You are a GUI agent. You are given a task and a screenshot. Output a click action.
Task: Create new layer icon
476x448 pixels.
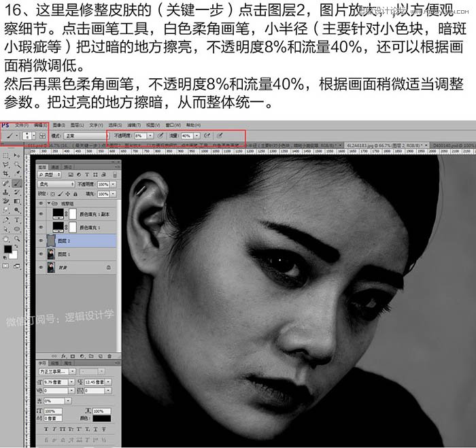tap(101, 356)
